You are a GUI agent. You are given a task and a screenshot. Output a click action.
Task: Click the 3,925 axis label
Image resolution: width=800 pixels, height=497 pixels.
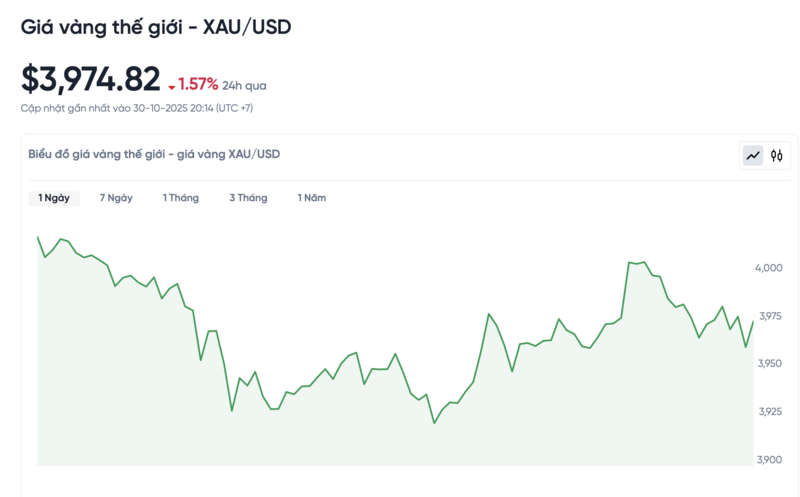point(769,412)
